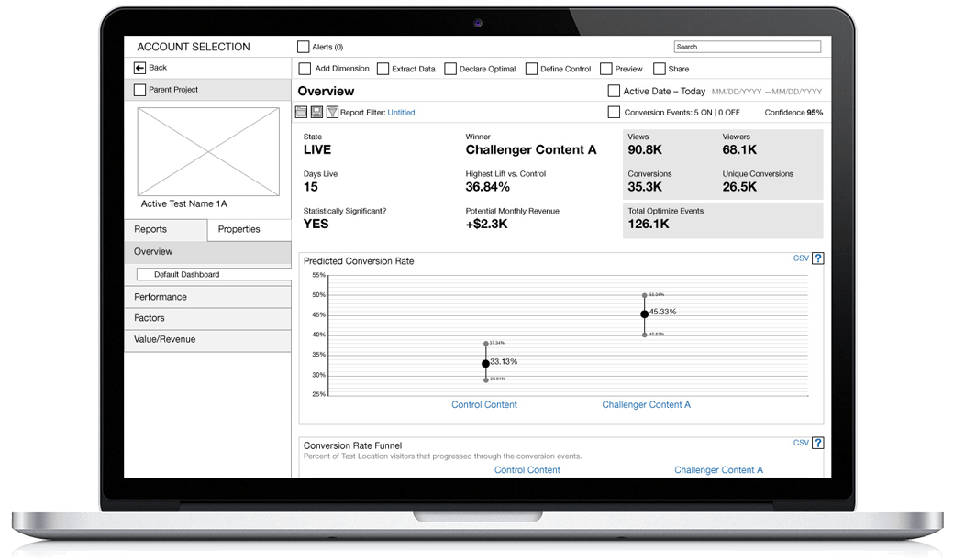The image size is (954, 560).
Task: Open saved report folder icon
Action: [301, 112]
